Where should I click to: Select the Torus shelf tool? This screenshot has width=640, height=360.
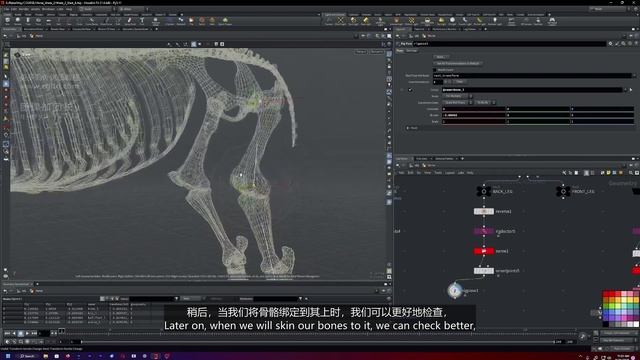pos(38,21)
